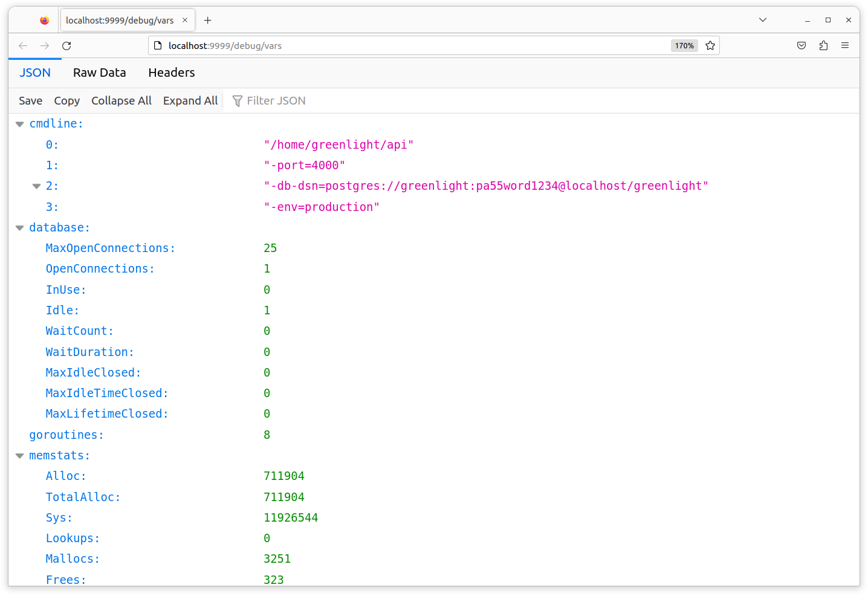The image size is (868, 596).
Task: Open a new tab with plus icon
Action: click(x=208, y=21)
